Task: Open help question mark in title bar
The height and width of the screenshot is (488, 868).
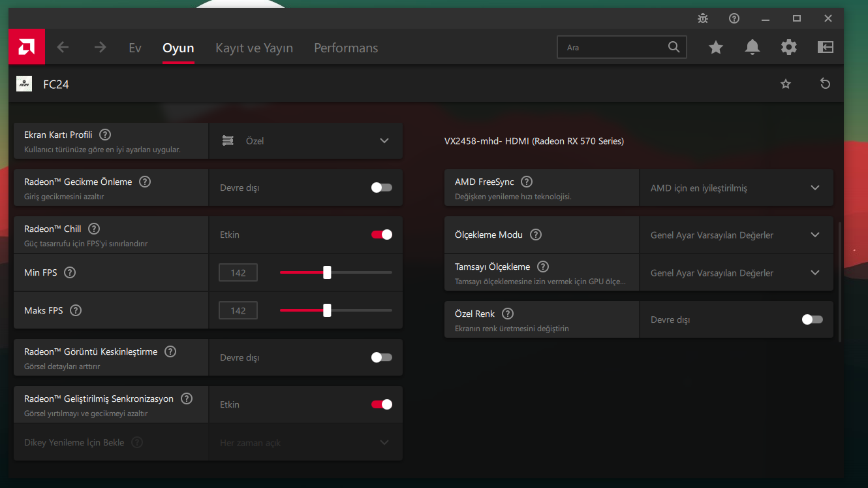Action: coord(734,18)
